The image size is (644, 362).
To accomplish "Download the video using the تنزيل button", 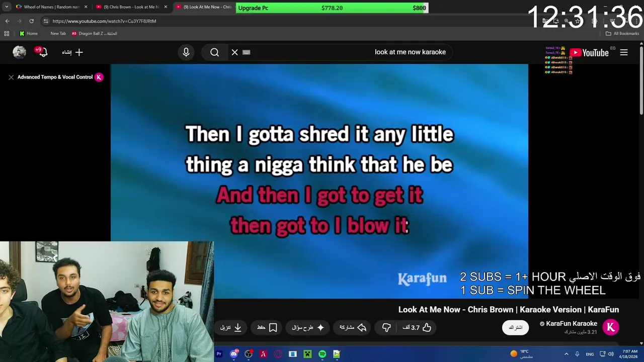I will tap(231, 328).
